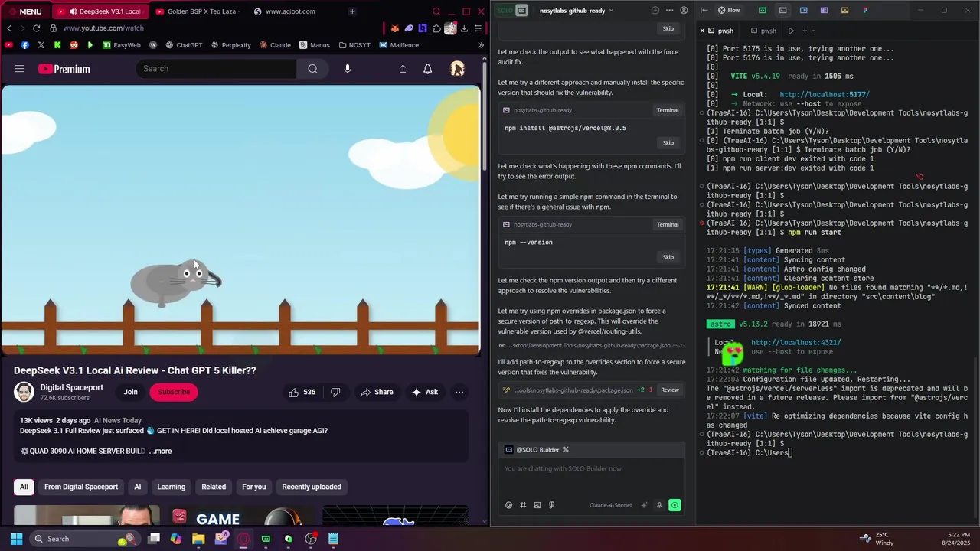Open the Facebook bookmark icon
The width and height of the screenshot is (980, 551).
pyautogui.click(x=25, y=45)
